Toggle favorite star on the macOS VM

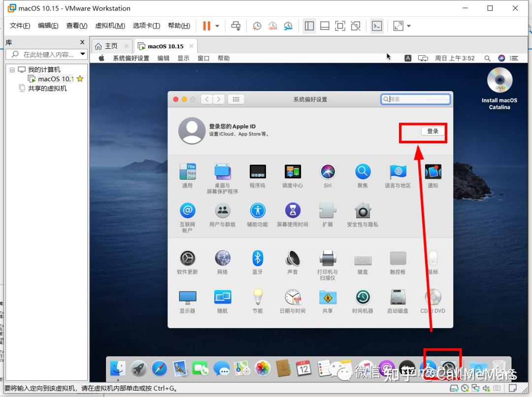80,79
